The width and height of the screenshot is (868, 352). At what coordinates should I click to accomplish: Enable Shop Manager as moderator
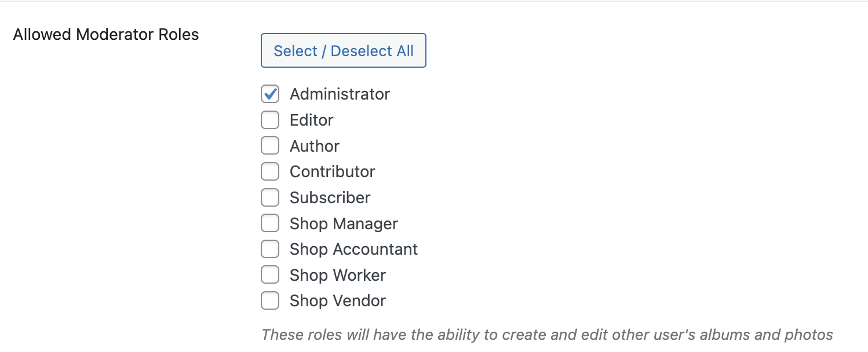270,223
